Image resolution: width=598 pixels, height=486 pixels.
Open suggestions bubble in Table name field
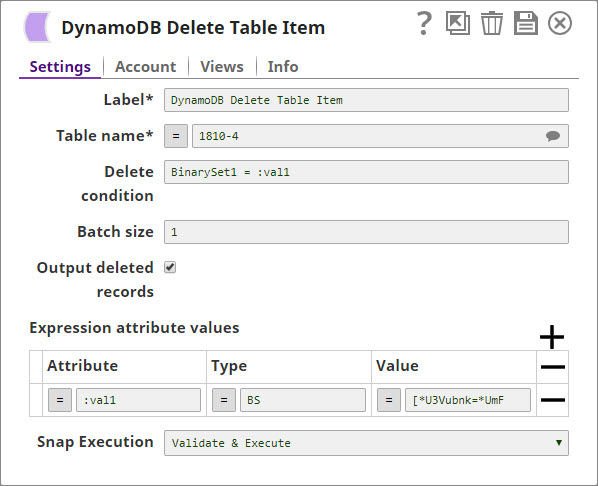coord(553,136)
